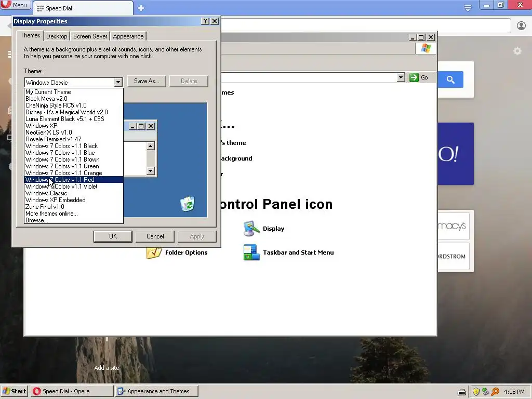
Task: Open Display control panel icon
Action: tap(264, 229)
